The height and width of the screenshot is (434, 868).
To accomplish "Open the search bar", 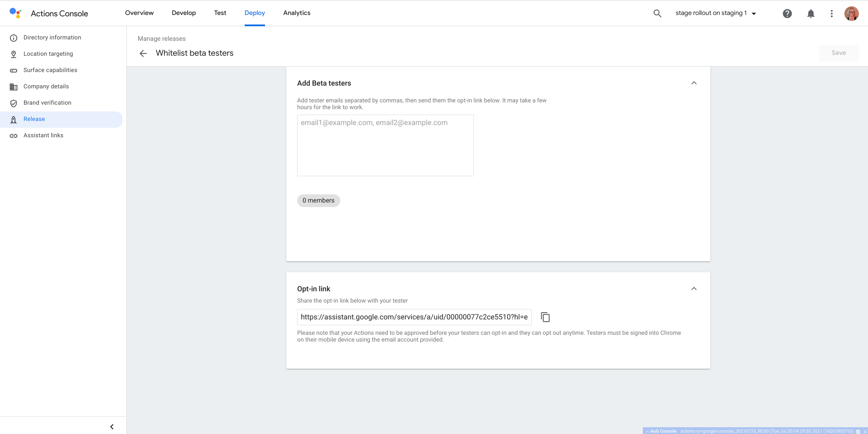I will click(x=656, y=13).
